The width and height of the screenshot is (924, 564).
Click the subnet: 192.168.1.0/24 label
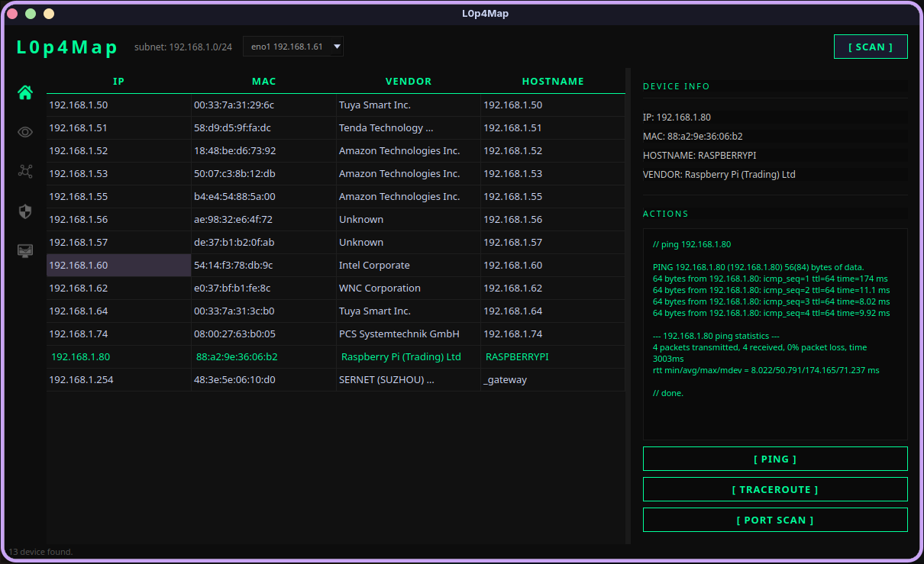pos(183,47)
